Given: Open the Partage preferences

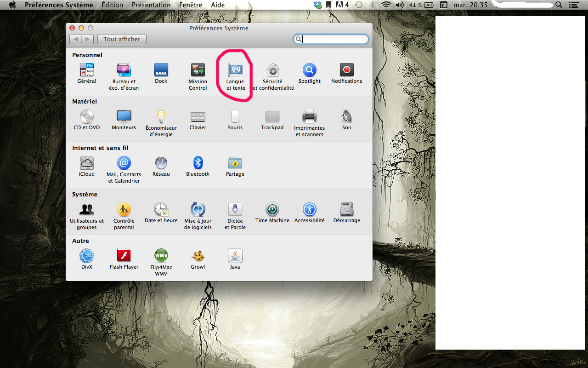Looking at the screenshot, I should [x=235, y=167].
